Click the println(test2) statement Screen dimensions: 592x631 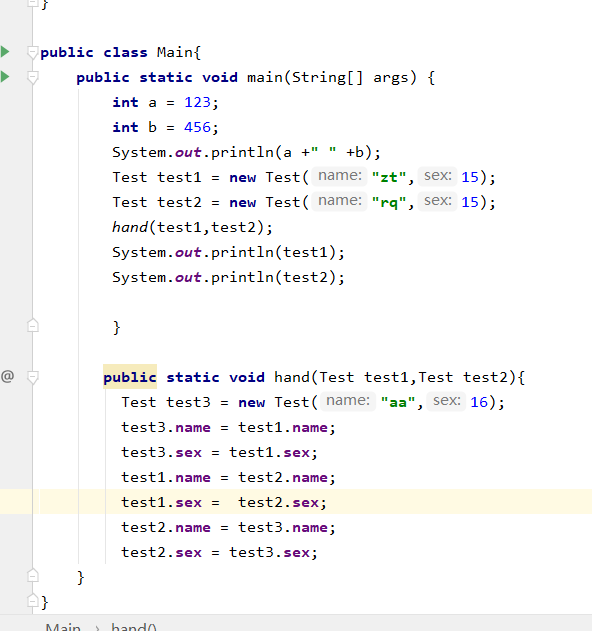(228, 277)
